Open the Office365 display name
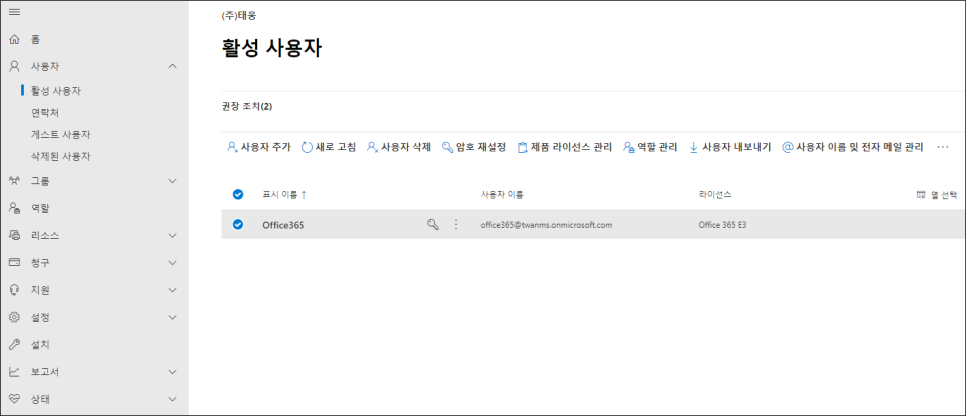Screen dimensions: 966x416 283,225
